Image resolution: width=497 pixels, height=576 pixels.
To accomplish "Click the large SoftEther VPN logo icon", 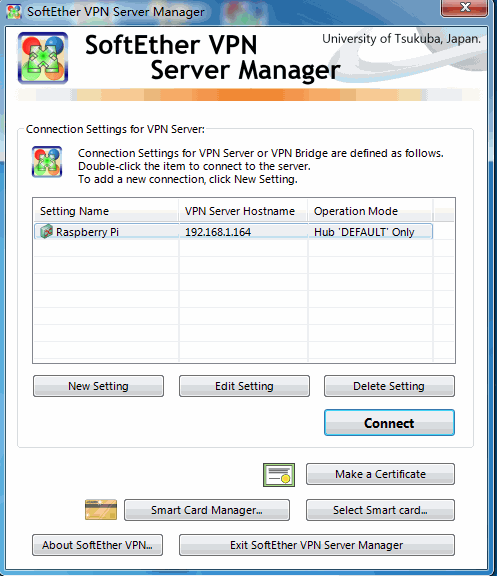I will (x=43, y=58).
